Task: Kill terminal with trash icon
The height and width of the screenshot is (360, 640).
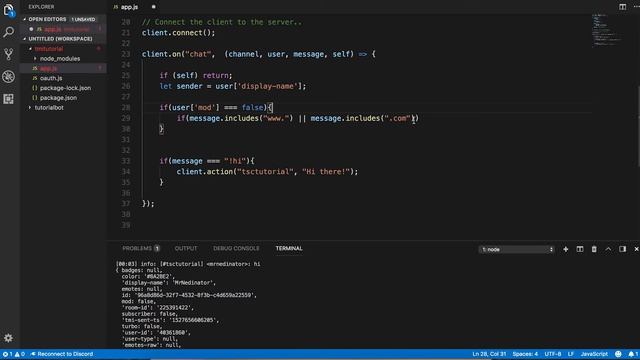Action: (594, 249)
